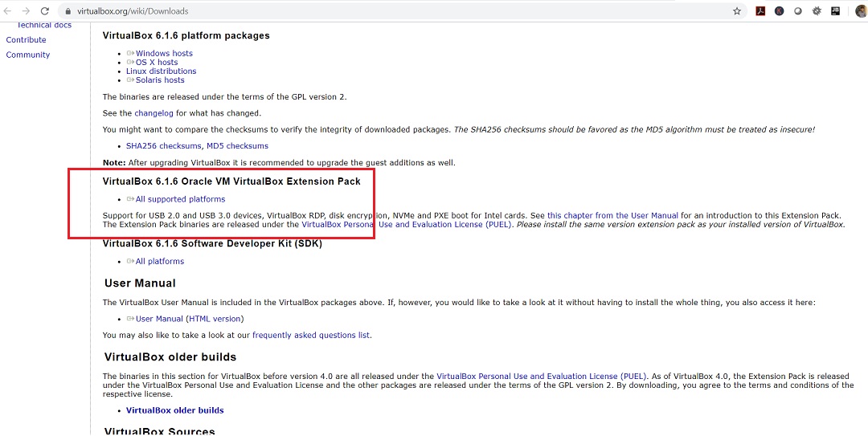Download the Solaris hosts package
The width and height of the screenshot is (868, 436).
160,79
